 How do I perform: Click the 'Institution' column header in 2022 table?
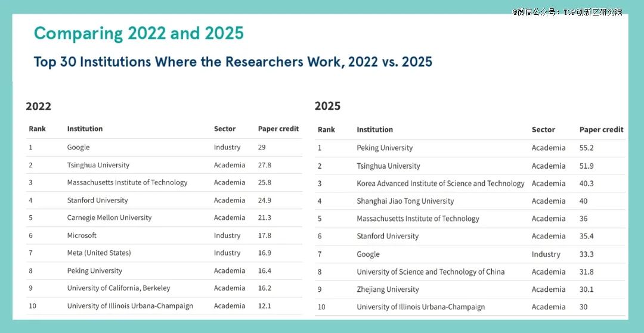[x=85, y=129]
